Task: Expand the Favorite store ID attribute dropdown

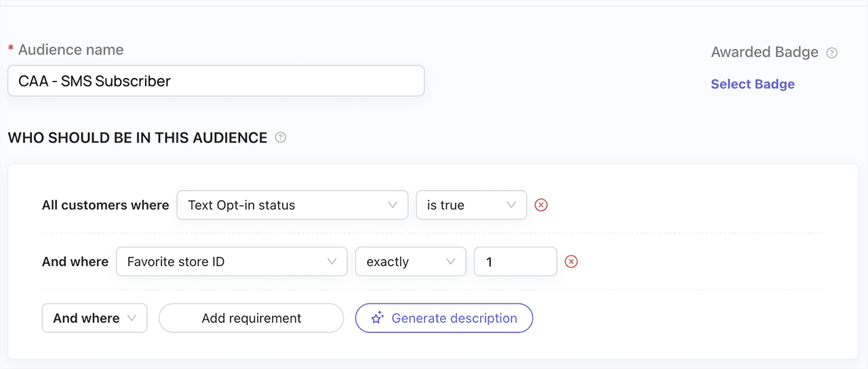Action: click(x=231, y=262)
